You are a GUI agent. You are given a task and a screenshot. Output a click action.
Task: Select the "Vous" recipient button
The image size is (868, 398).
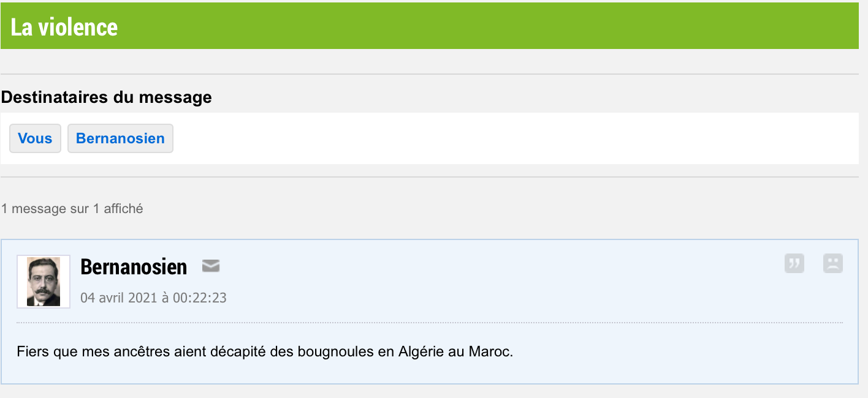click(x=35, y=138)
